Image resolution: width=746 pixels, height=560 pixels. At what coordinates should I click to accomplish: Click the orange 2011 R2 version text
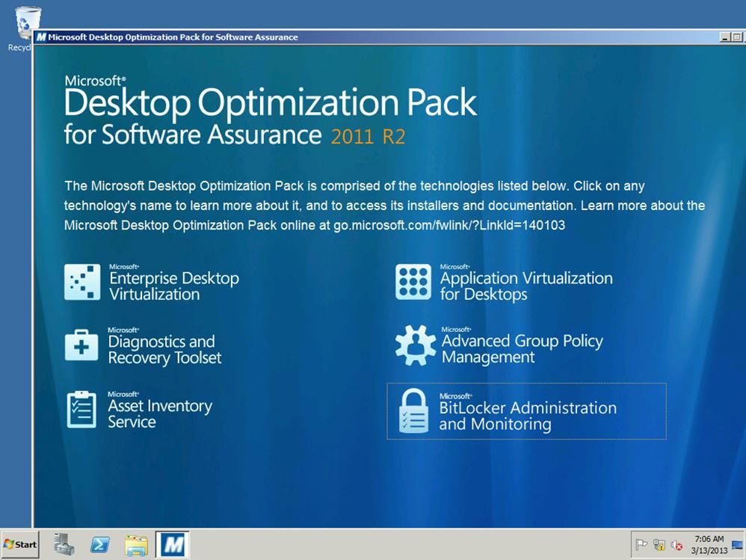pyautogui.click(x=369, y=137)
